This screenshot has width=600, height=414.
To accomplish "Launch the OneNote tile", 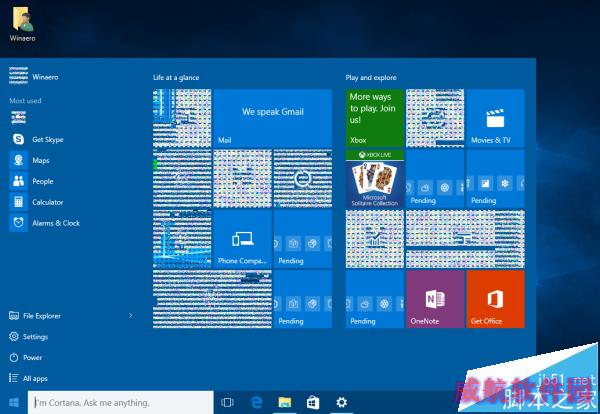I will [x=435, y=299].
